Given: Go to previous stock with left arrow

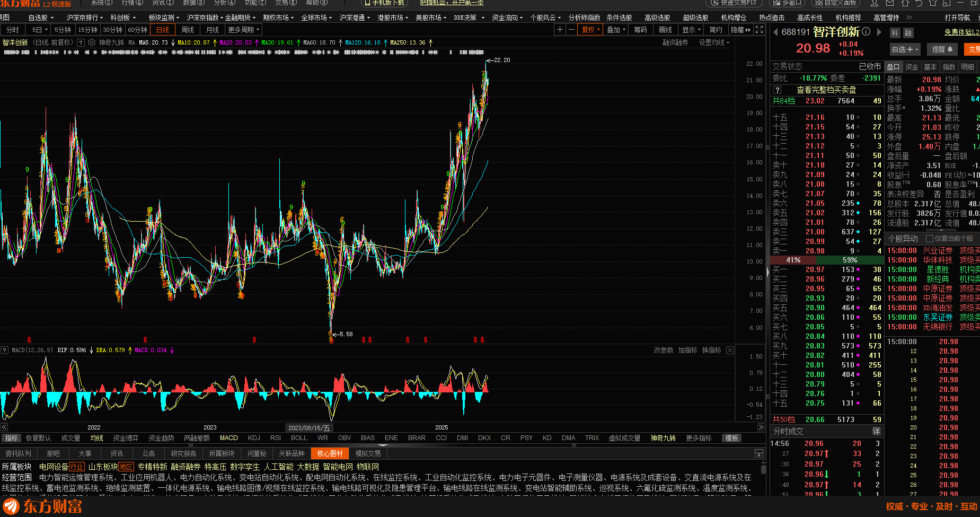Looking at the screenshot, I should 775,32.
